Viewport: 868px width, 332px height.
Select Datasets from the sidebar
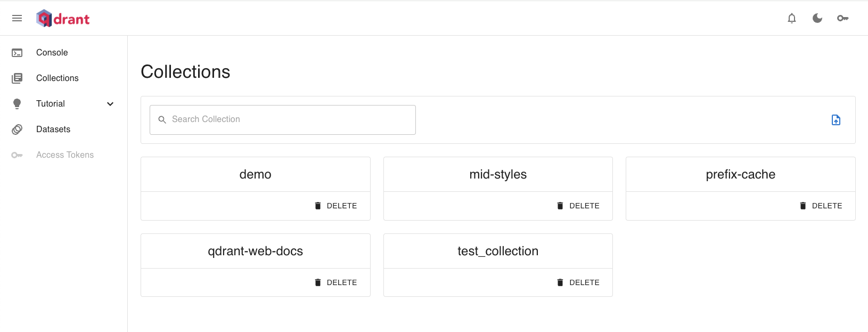53,129
